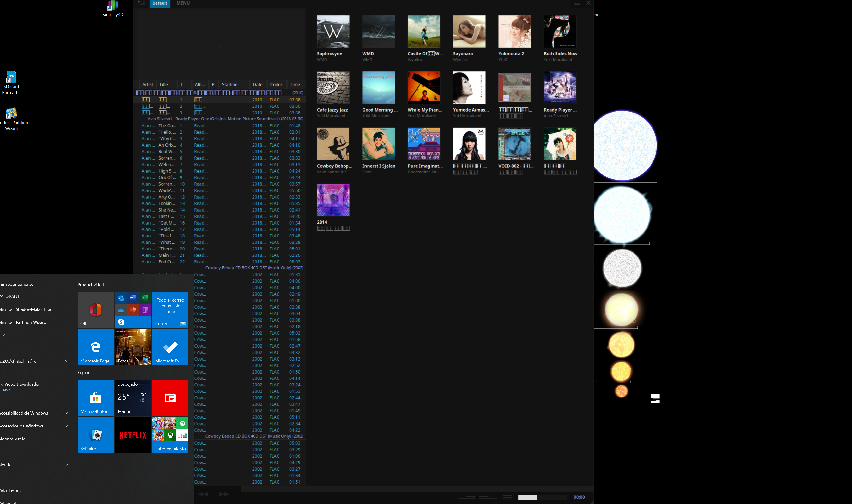
Task: Launch the Microsoft Edge tile
Action: 96,347
